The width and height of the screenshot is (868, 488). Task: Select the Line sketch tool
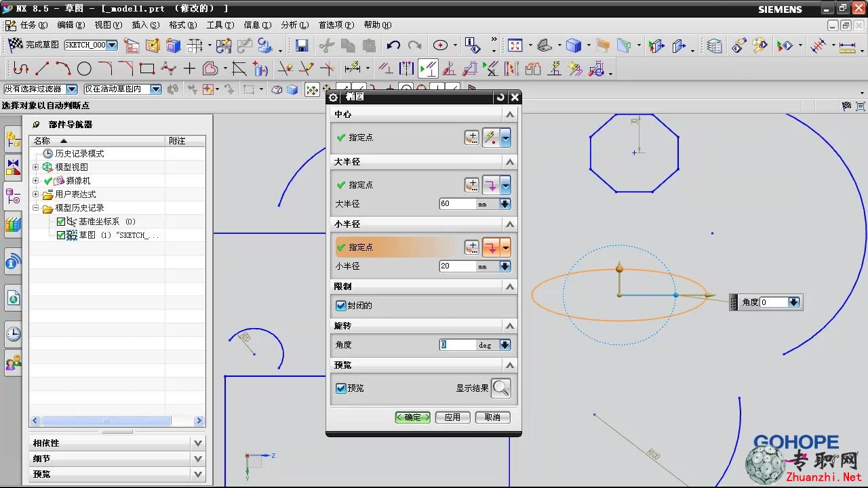click(42, 68)
